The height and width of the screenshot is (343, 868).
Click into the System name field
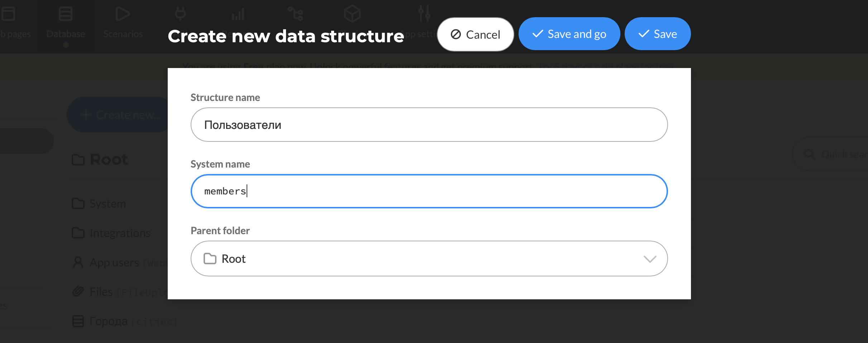[x=429, y=191]
